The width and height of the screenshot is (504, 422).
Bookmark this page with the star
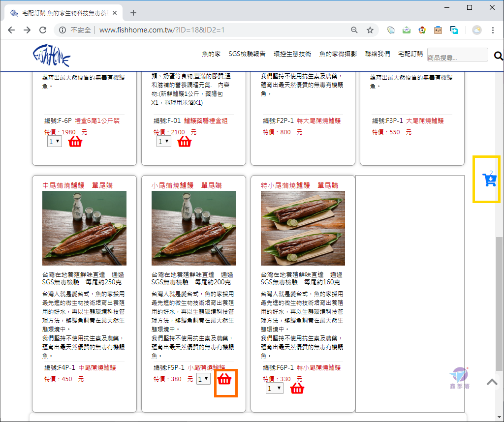click(370, 30)
